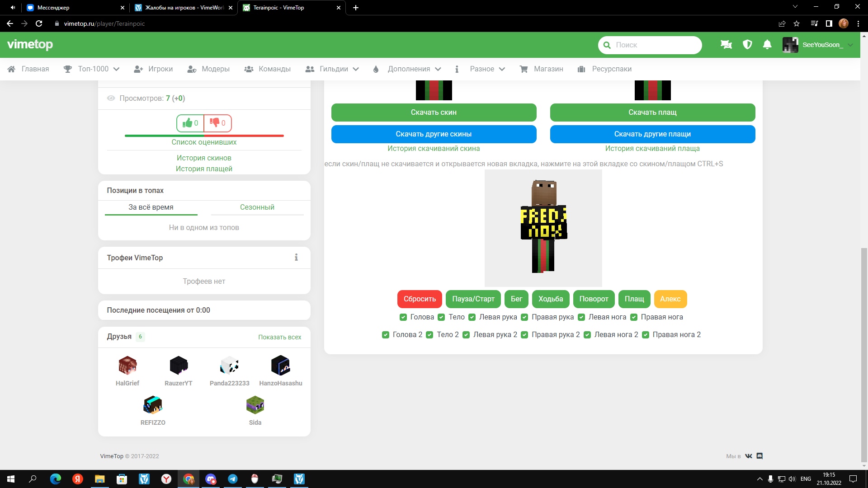Open the chat messages icon in header
The height and width of the screenshot is (488, 868).
tap(726, 45)
